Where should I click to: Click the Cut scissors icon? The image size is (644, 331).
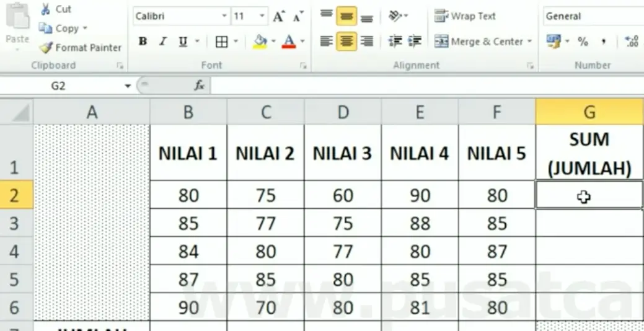(46, 9)
